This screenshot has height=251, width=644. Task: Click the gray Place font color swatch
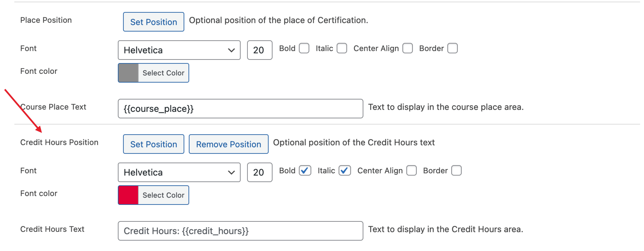point(128,73)
